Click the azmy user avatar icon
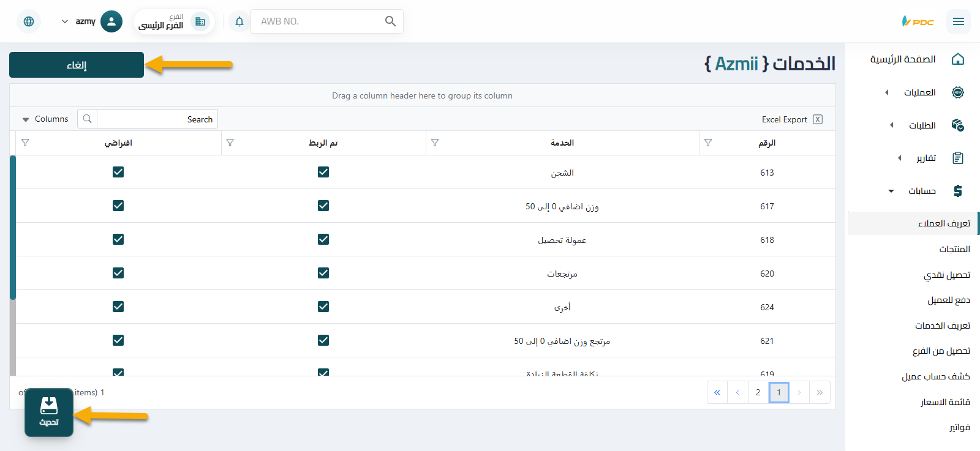 tap(111, 21)
